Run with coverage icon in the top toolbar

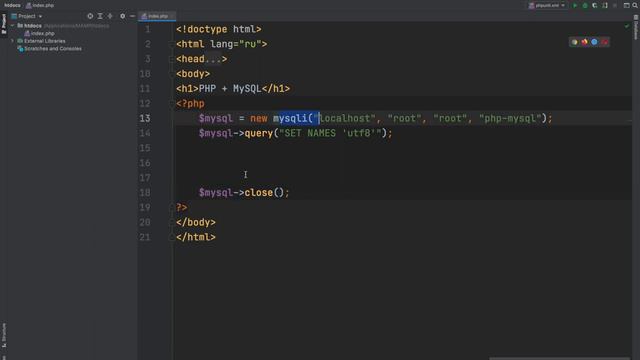[595, 5]
